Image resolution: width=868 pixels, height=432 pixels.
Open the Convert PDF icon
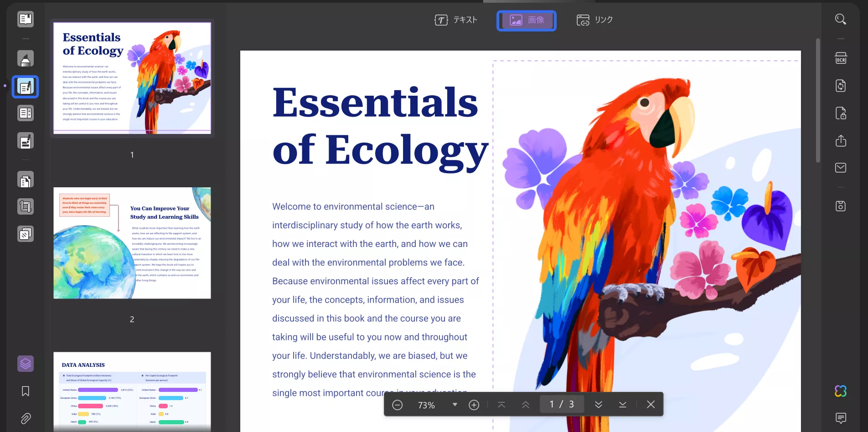[x=841, y=86]
